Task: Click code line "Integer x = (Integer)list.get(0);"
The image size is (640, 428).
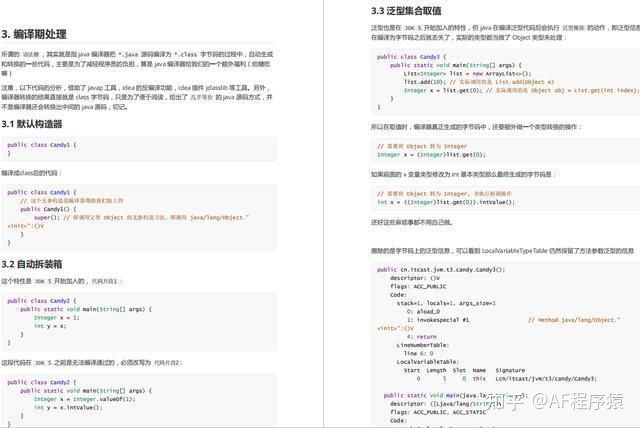Action: [431, 155]
